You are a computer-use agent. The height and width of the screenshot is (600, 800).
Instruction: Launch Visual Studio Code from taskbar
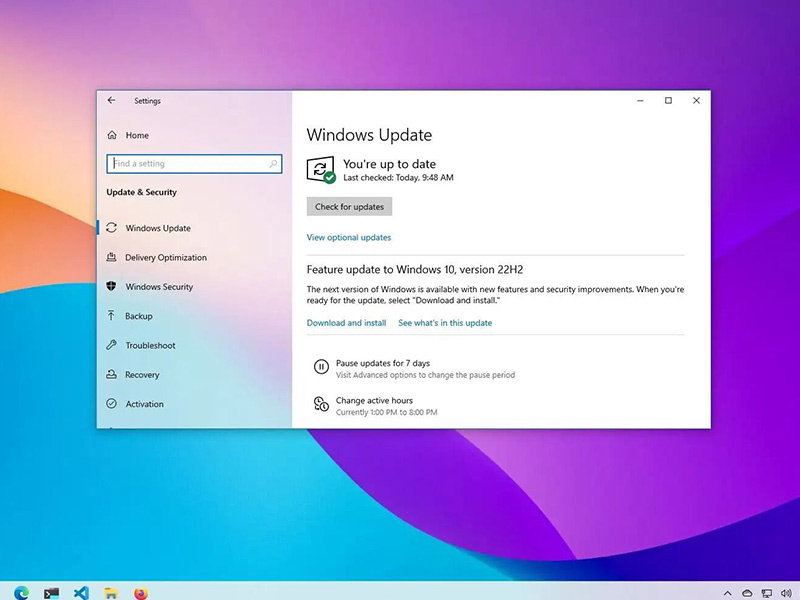(81, 592)
